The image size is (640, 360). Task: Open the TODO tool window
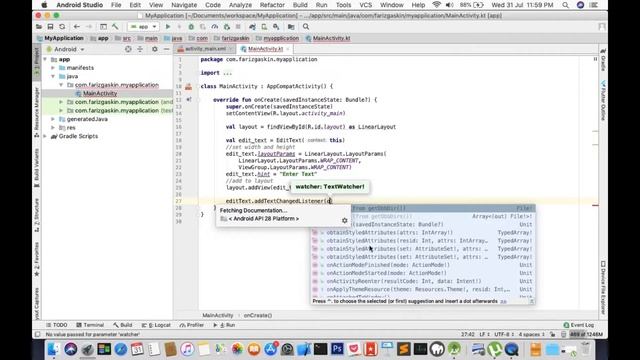click(x=57, y=325)
